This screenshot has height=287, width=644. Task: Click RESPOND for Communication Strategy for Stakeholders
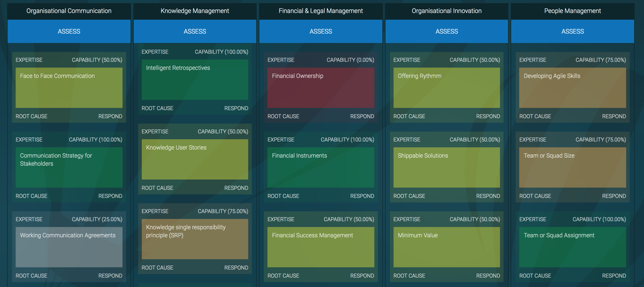[110, 196]
